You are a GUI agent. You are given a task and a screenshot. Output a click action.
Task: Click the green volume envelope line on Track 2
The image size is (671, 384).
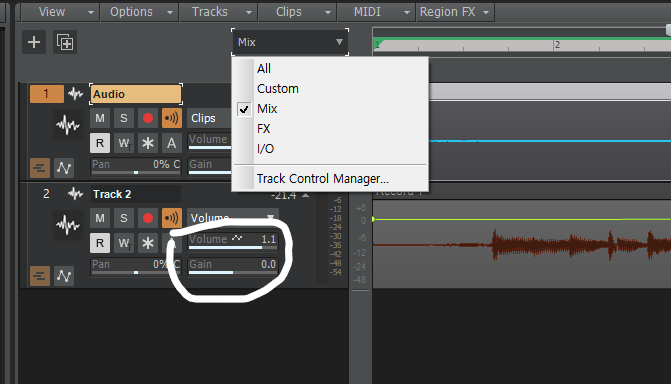coord(522,219)
